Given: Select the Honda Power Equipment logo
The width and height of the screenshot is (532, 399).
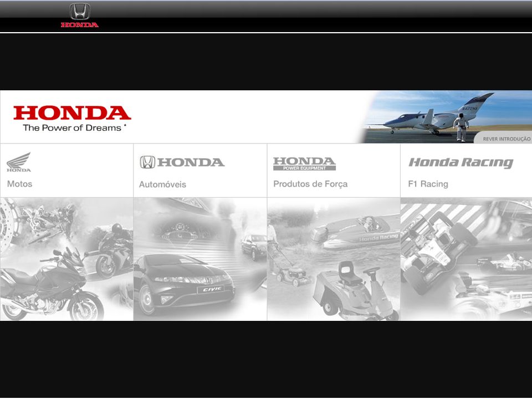Looking at the screenshot, I should (304, 163).
